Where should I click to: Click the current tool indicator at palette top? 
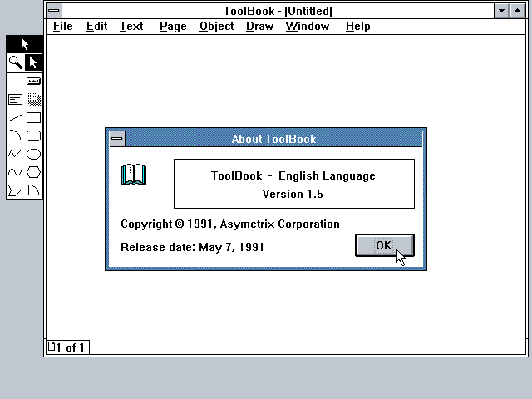[24, 44]
